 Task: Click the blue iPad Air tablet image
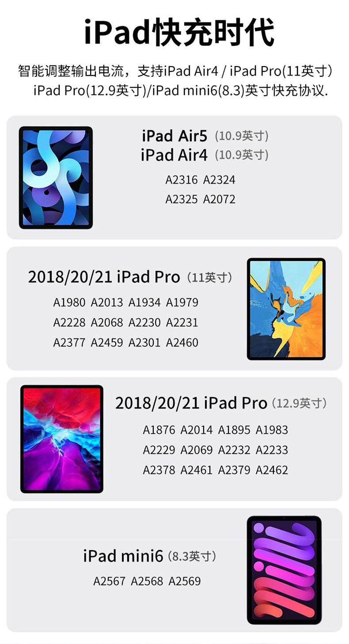coord(56,177)
